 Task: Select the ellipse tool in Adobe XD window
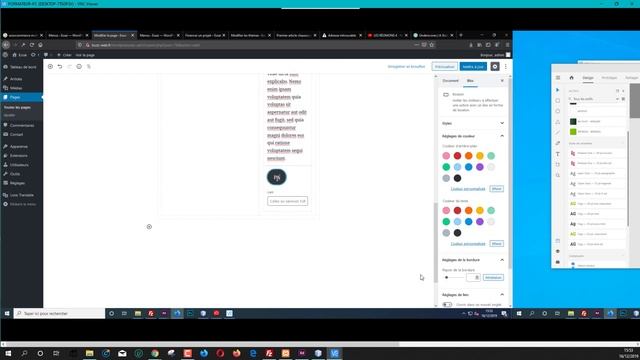[x=558, y=111]
